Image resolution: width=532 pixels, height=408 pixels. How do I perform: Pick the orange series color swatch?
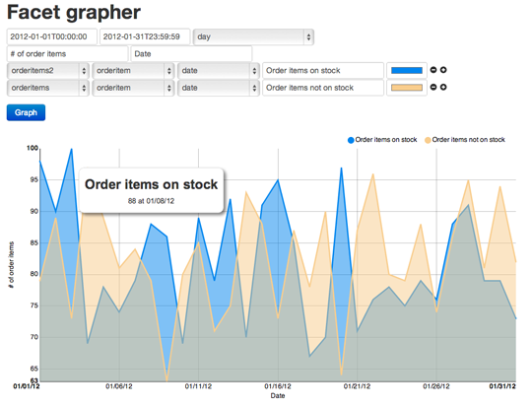pyautogui.click(x=407, y=88)
